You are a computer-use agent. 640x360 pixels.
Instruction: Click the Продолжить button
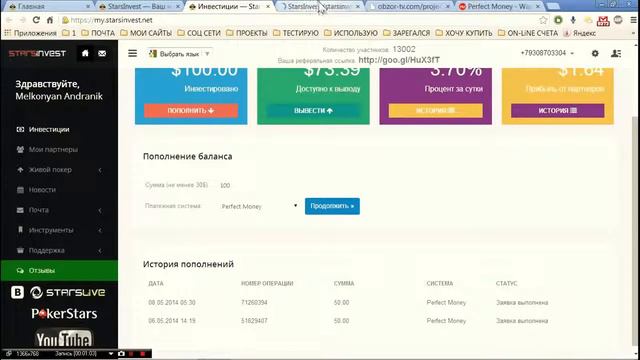pos(332,206)
